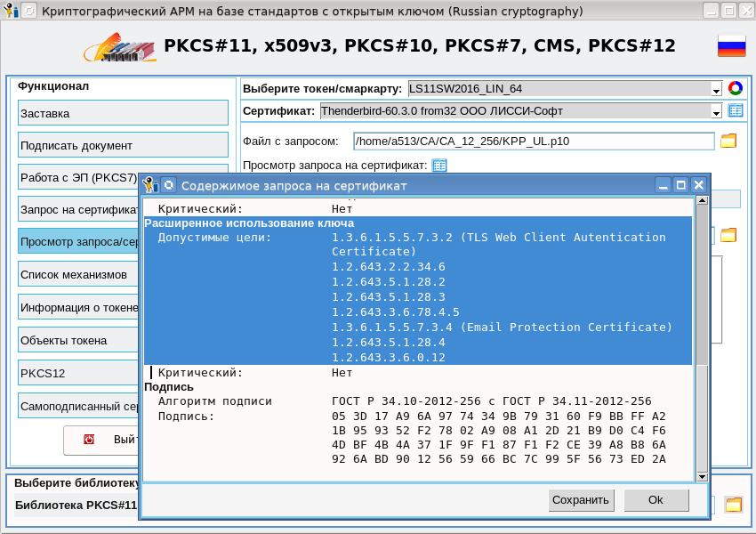Click OID line 1.2.643.5.1.28.4

tap(388, 343)
